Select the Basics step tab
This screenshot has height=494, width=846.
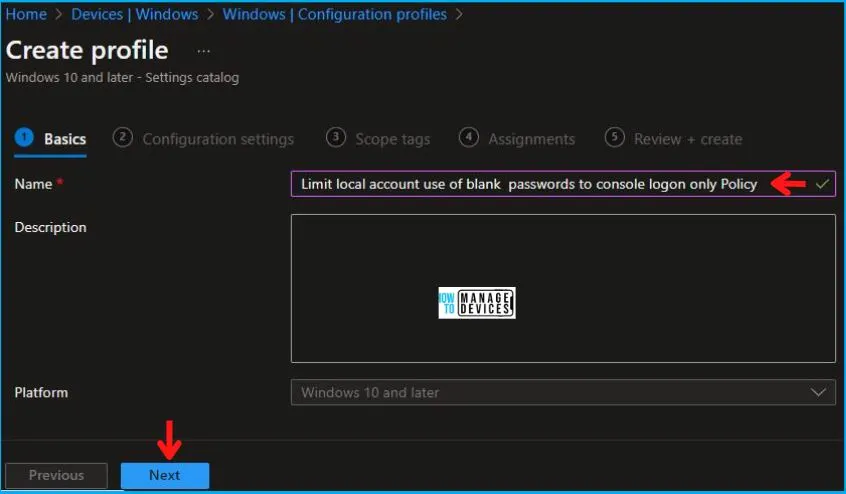click(x=51, y=139)
